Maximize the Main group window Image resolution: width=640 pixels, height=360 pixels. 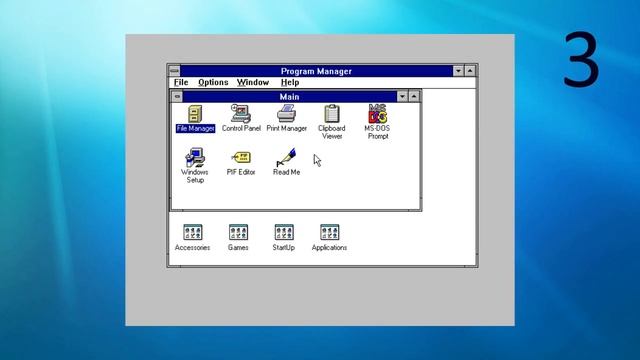414,97
